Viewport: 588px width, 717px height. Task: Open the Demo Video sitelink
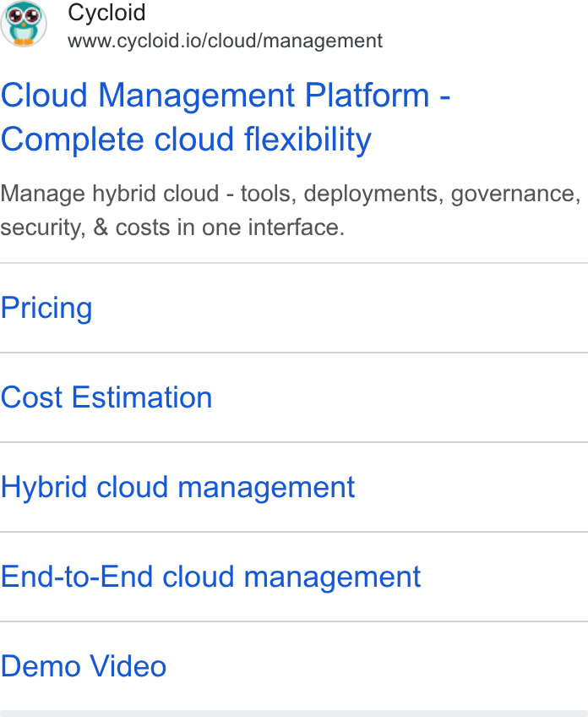tap(83, 665)
